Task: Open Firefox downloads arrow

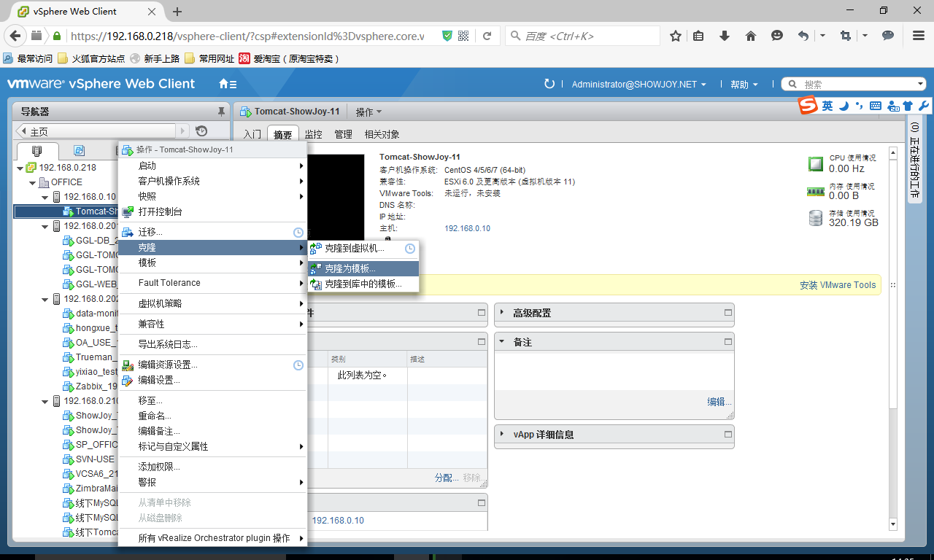Action: [725, 36]
